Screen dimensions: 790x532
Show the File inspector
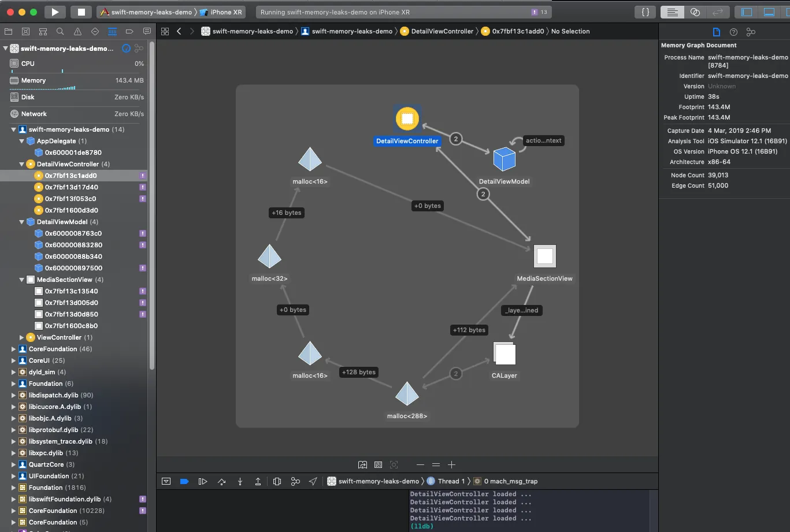(716, 32)
